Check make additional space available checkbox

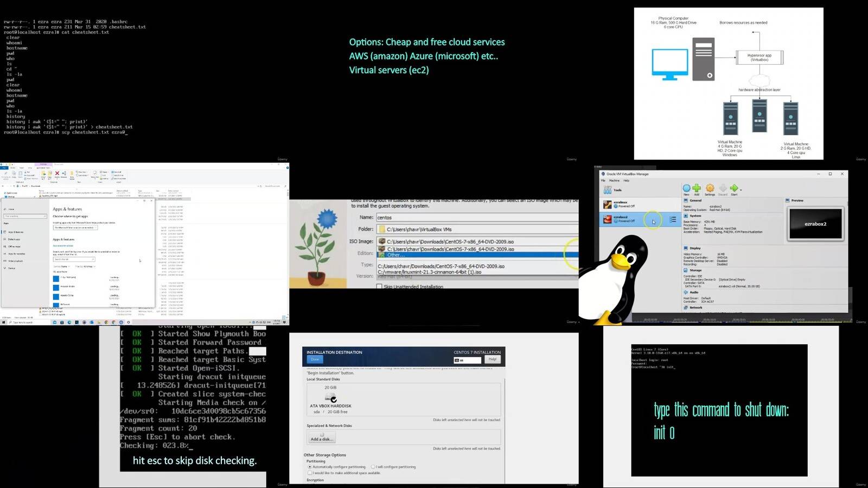(310, 473)
